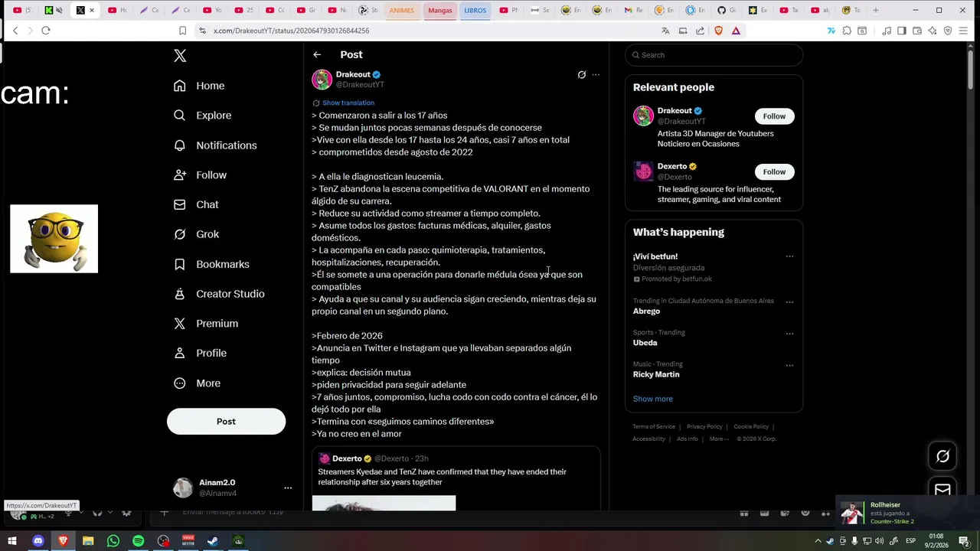
Task: Open Profile person icon in sidebar
Action: tap(179, 353)
